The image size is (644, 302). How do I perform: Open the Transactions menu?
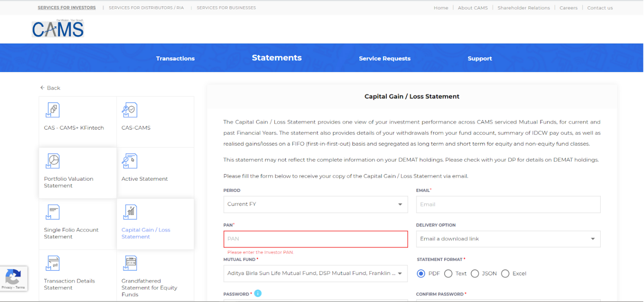pos(175,59)
